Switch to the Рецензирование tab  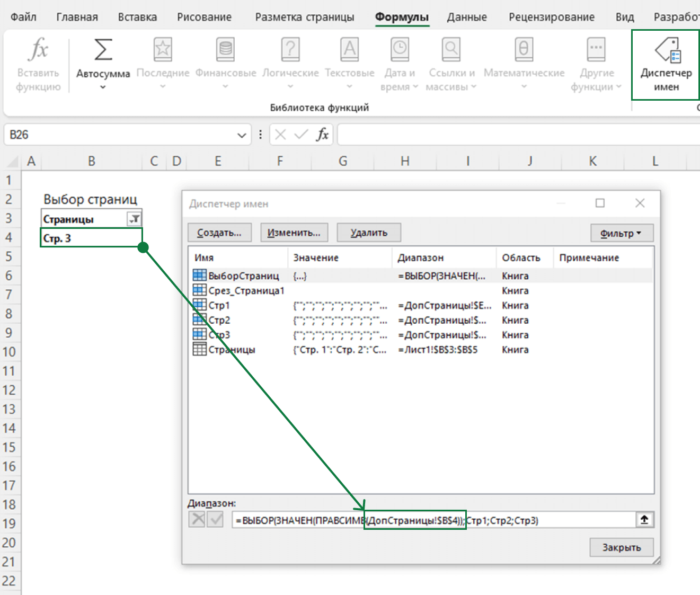click(x=552, y=17)
